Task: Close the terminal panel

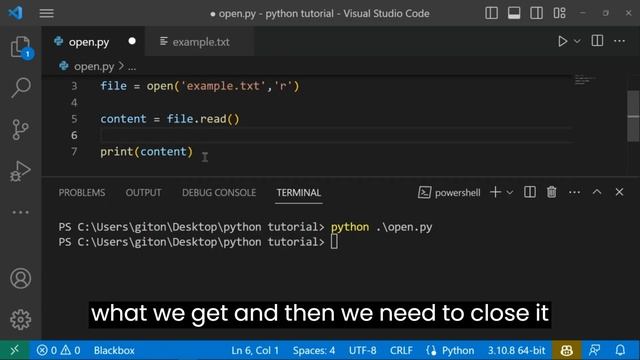Action: (x=619, y=192)
